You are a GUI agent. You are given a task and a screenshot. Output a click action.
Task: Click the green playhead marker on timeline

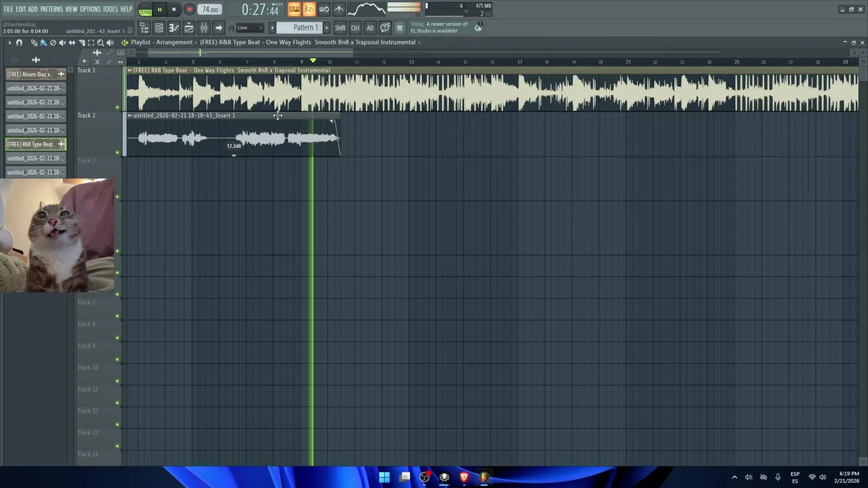tap(313, 61)
